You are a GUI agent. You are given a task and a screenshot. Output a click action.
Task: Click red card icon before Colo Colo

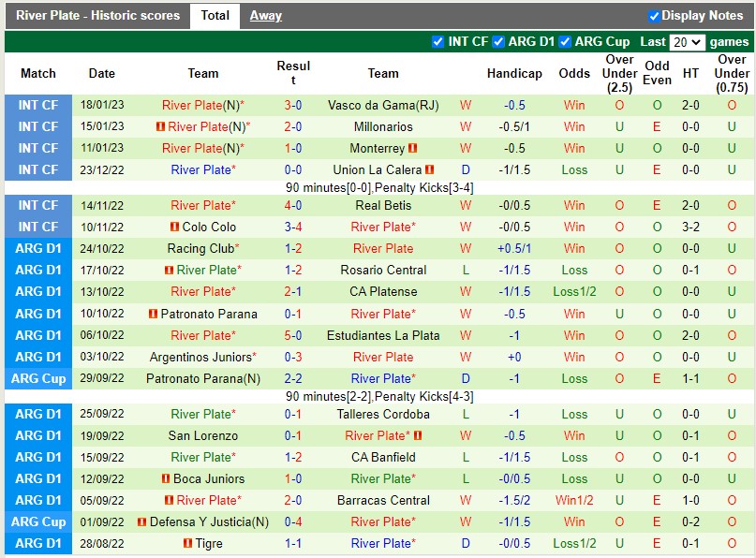[x=174, y=227]
